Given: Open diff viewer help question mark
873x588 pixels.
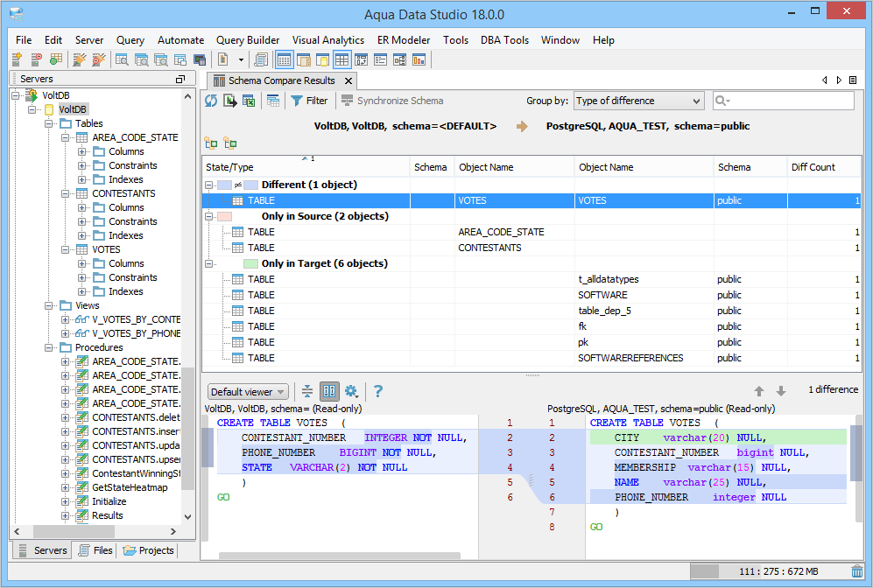Looking at the screenshot, I should pos(378,392).
